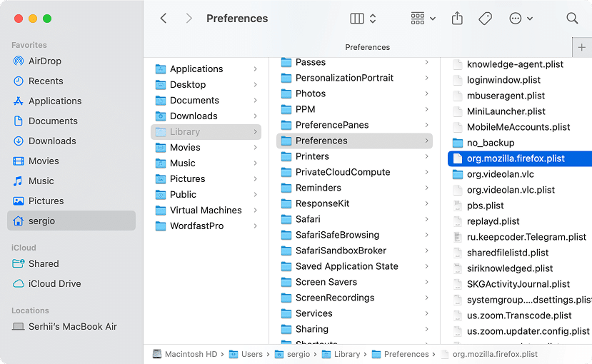Select org.mozilla.firefox.plist in file list
Screen dimensions: 592x364
click(520, 158)
